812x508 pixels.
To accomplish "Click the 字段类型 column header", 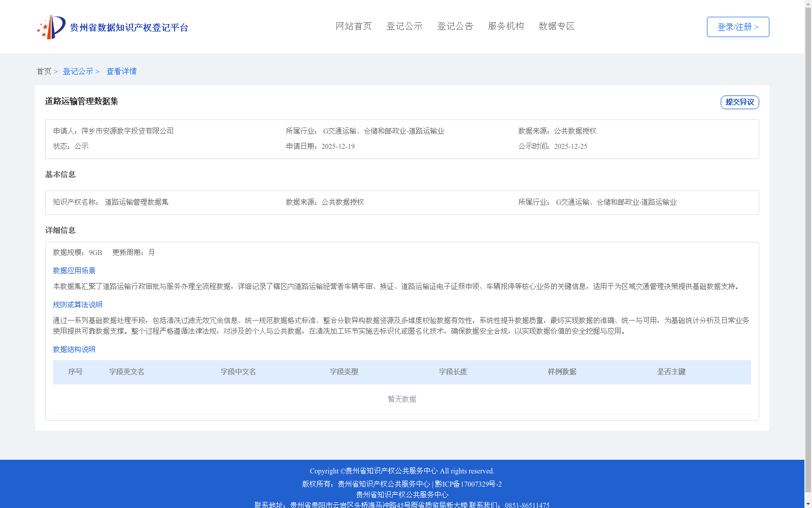I will 344,372.
